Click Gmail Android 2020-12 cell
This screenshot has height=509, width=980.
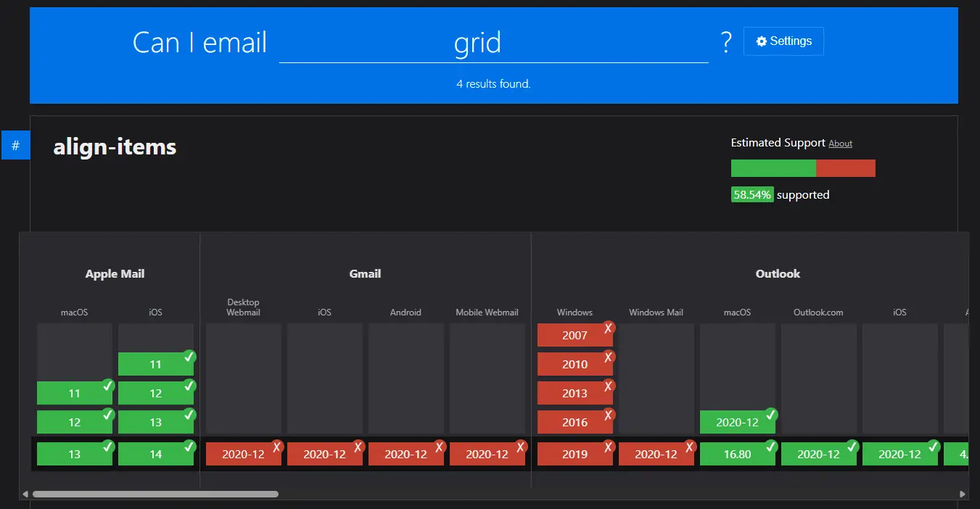[406, 454]
